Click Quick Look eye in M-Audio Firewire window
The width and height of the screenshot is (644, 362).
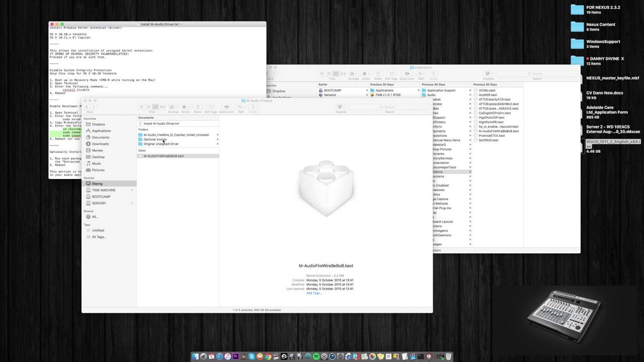(x=226, y=107)
